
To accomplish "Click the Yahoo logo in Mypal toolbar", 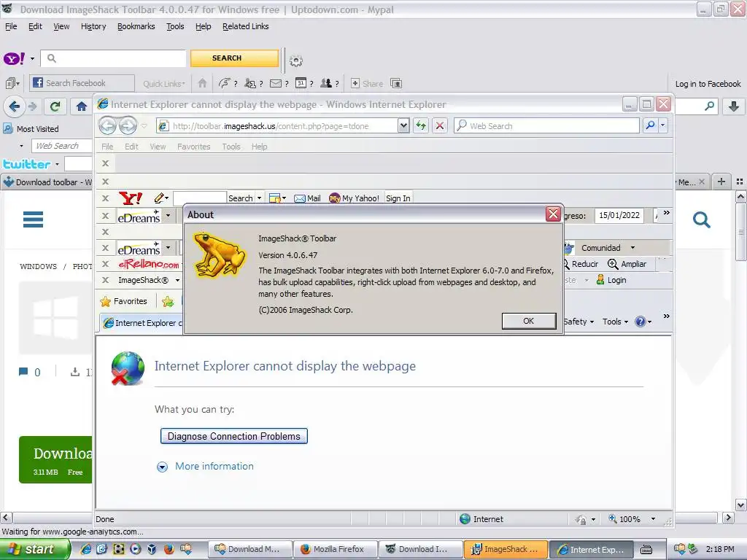I will click(x=15, y=58).
